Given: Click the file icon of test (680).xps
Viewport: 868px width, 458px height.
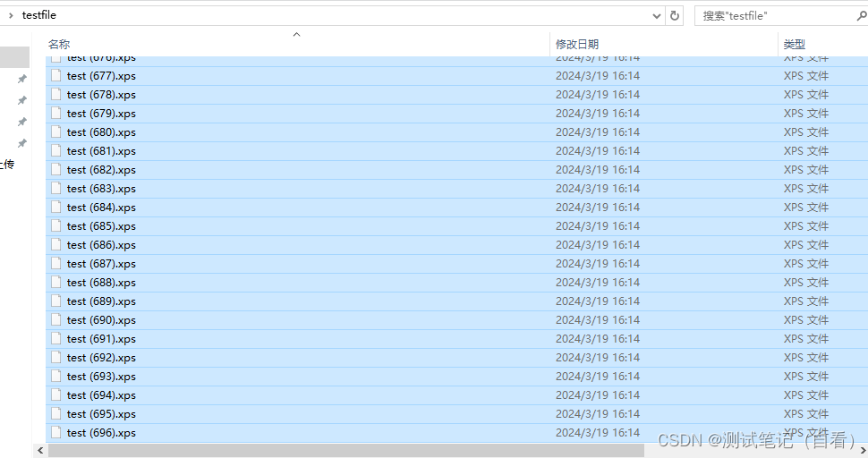Looking at the screenshot, I should [55, 131].
